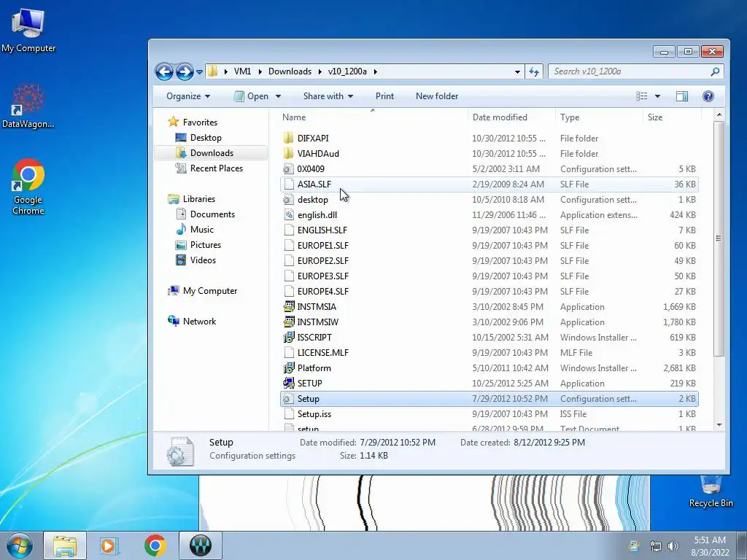The width and height of the screenshot is (747, 560).
Task: Open the Google Chrome desktop shortcut
Action: tap(28, 187)
